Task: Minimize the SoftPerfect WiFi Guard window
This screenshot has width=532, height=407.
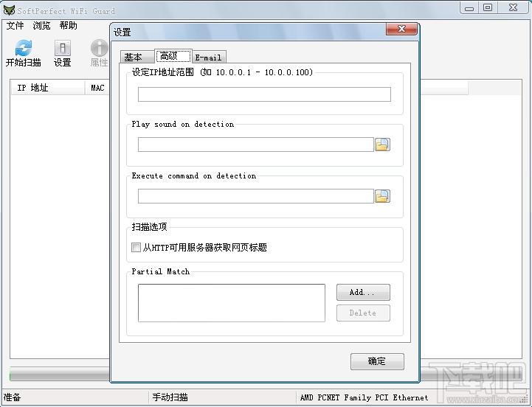Action: coord(469,8)
